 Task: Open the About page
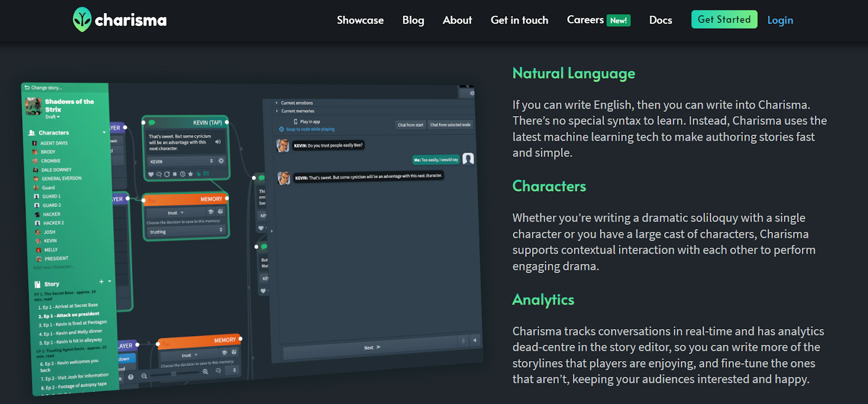point(457,20)
